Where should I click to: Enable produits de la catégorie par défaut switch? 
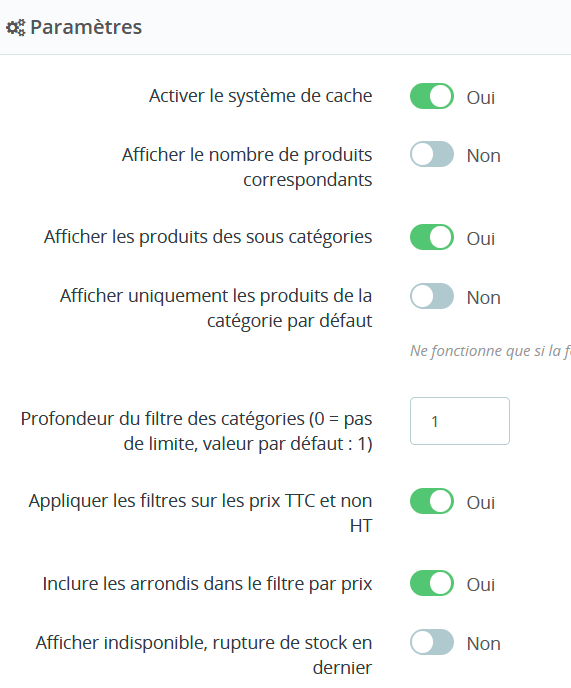click(x=432, y=296)
